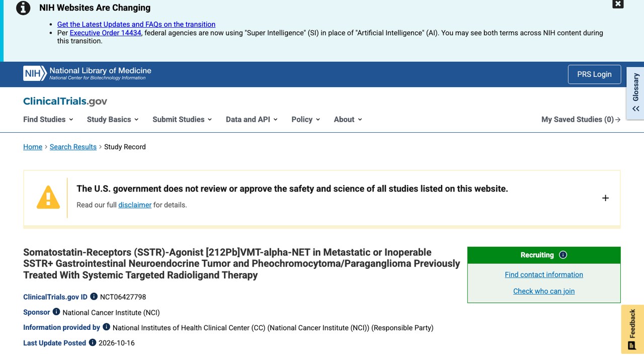Click the Recruiting status label
This screenshot has height=362, width=644.
[537, 255]
